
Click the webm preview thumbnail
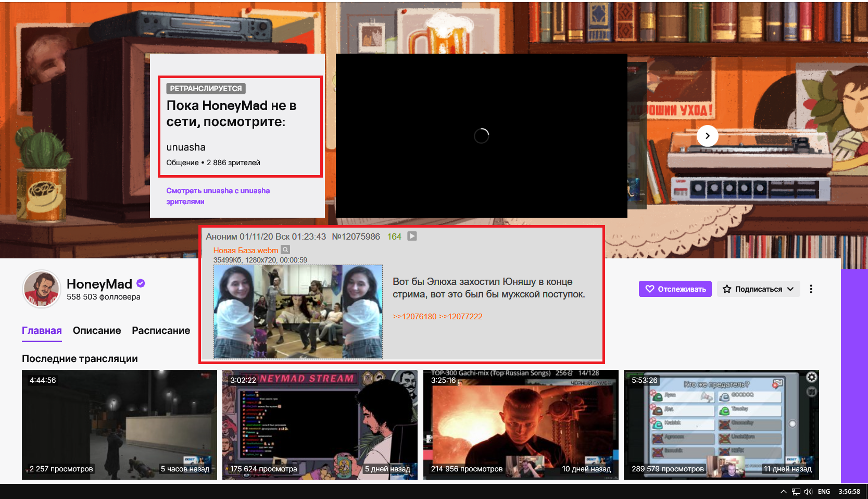(x=298, y=311)
